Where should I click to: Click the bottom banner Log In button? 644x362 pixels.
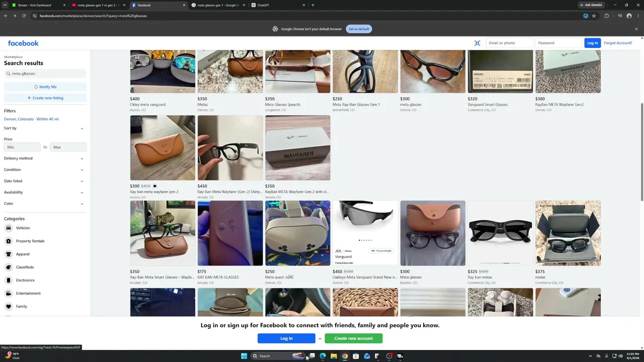pos(286,338)
